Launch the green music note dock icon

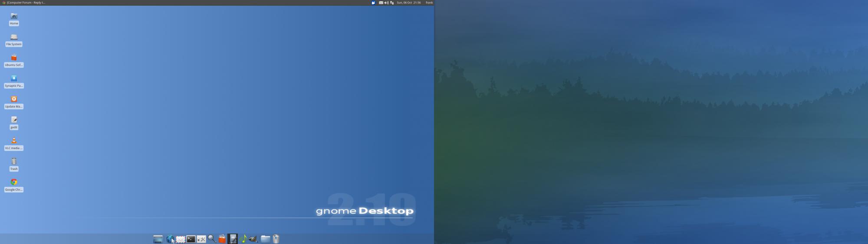click(243, 239)
